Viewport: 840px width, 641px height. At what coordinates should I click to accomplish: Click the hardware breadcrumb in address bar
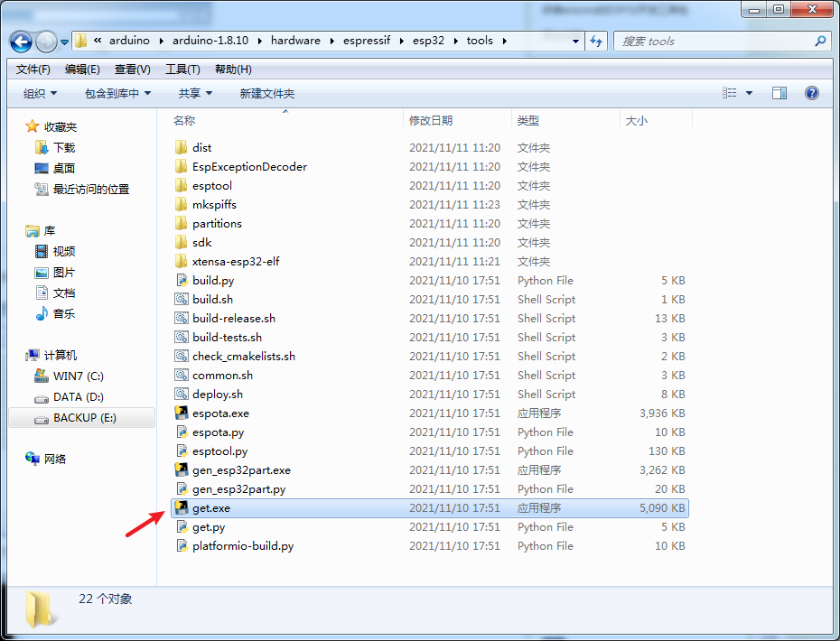[295, 41]
